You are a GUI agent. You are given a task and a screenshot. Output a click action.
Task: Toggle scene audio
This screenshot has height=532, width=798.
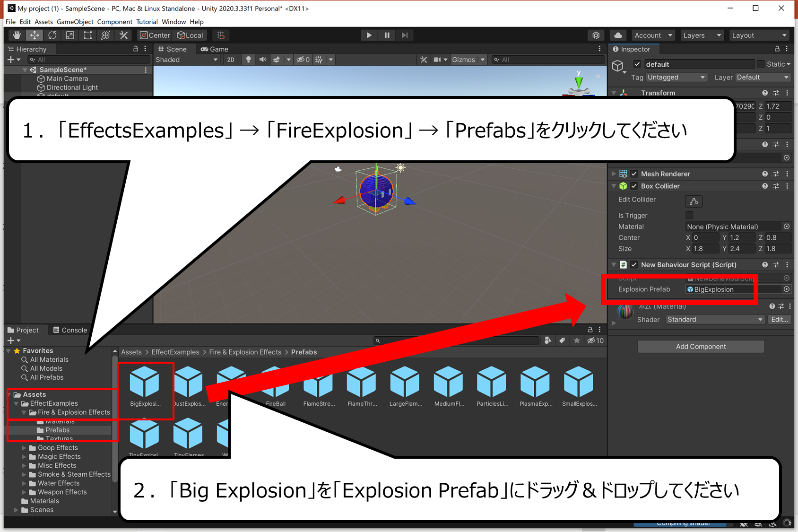click(x=263, y=60)
